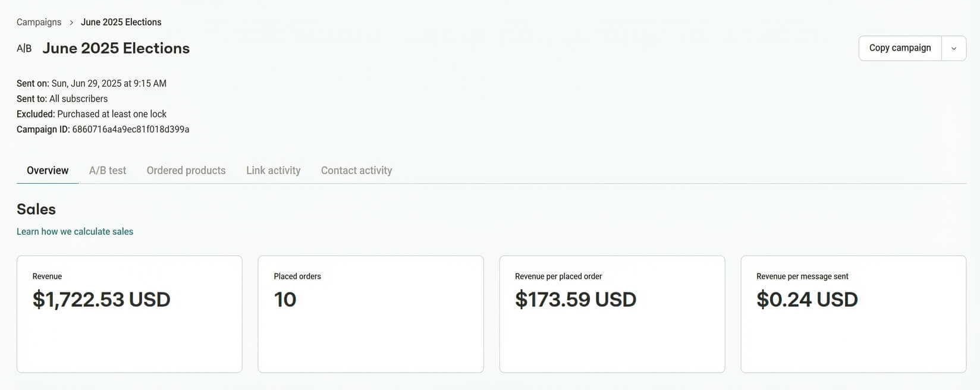Switch to the A/B test tab

(x=108, y=171)
